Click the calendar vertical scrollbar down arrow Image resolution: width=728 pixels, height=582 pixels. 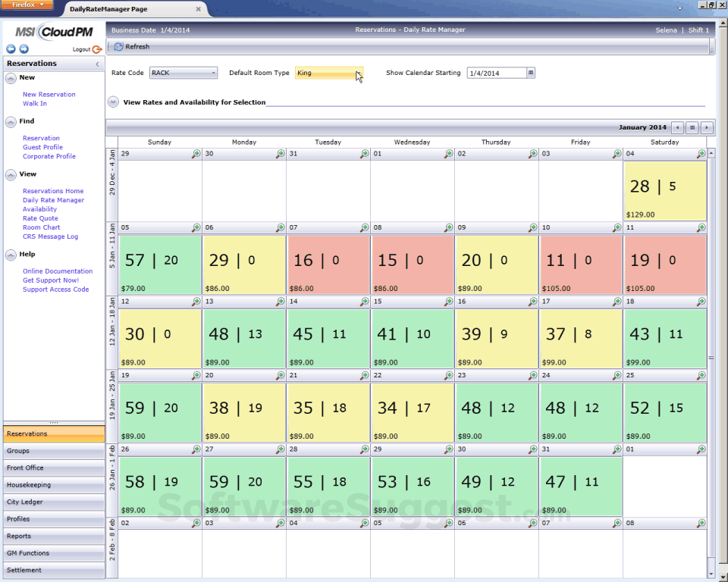pos(711,574)
